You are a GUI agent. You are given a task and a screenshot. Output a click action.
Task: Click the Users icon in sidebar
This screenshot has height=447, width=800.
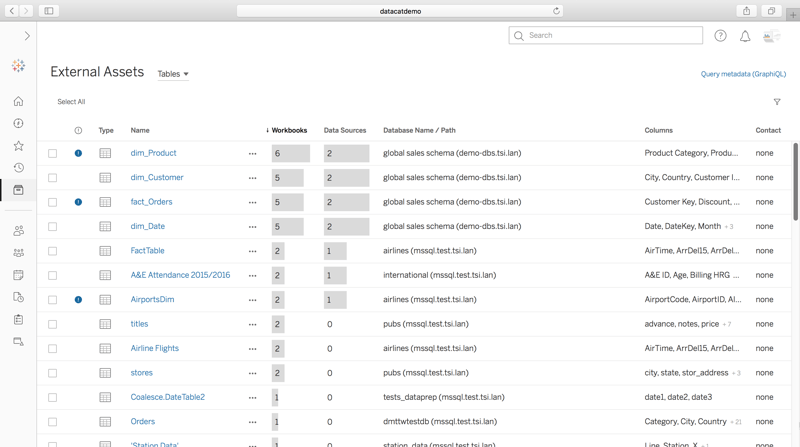tap(18, 231)
